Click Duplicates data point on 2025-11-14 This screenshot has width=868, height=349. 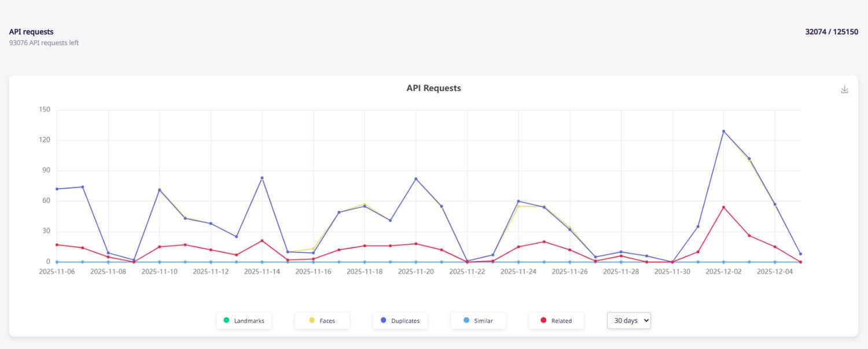(x=262, y=178)
